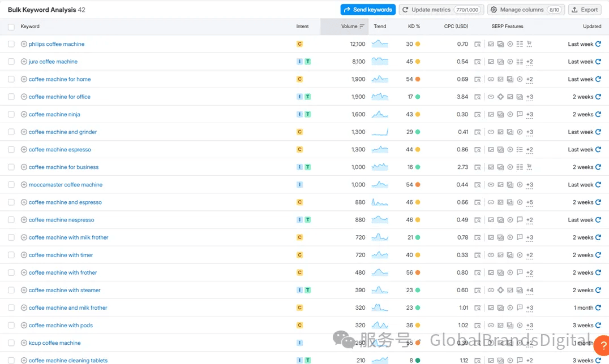Open Manage columns settings

[526, 10]
